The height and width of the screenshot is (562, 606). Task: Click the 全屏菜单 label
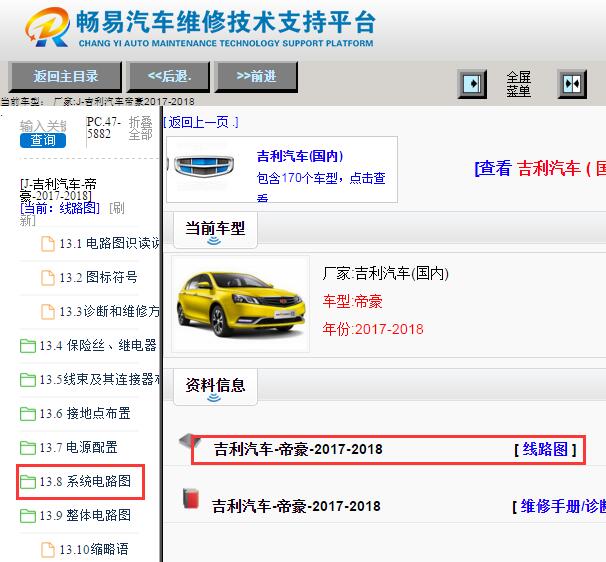coord(518,84)
